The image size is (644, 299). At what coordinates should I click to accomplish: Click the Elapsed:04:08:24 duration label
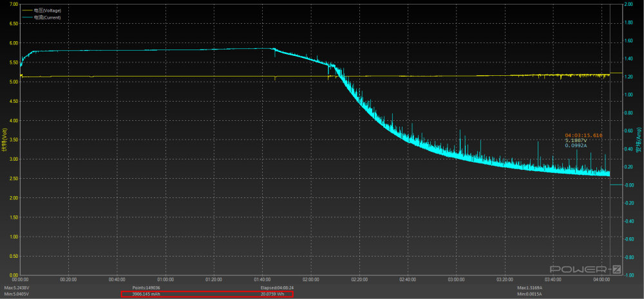[x=277, y=287]
